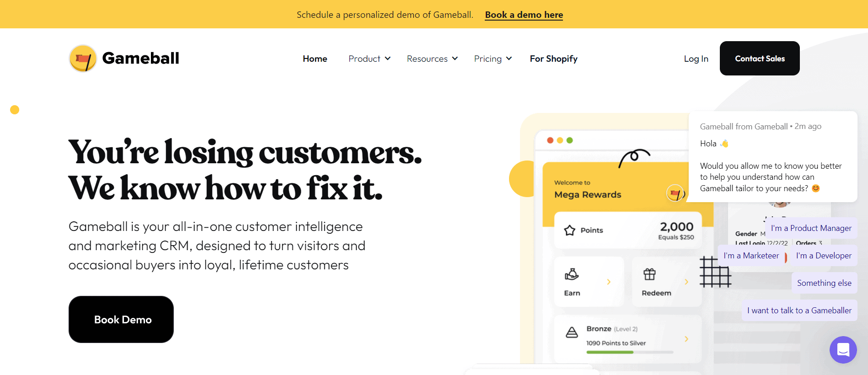Image resolution: width=868 pixels, height=375 pixels.
Task: Click the Redeem gift icon
Action: pyautogui.click(x=649, y=274)
